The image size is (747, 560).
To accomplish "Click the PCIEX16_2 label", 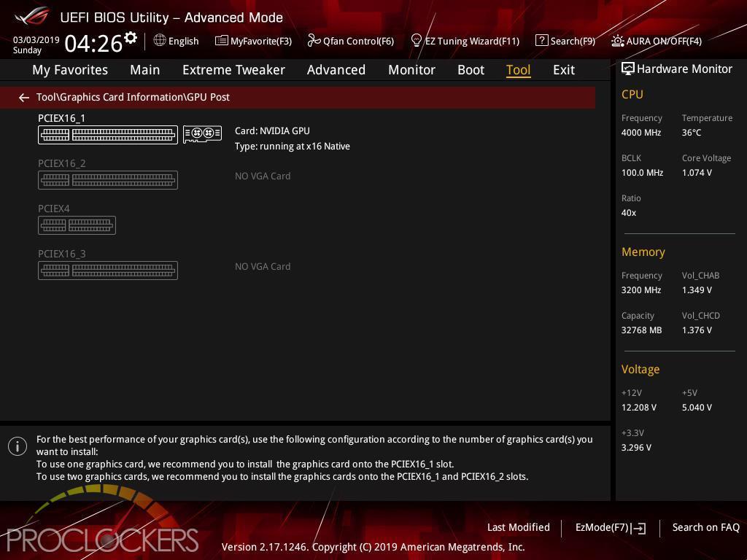I will 62,163.
